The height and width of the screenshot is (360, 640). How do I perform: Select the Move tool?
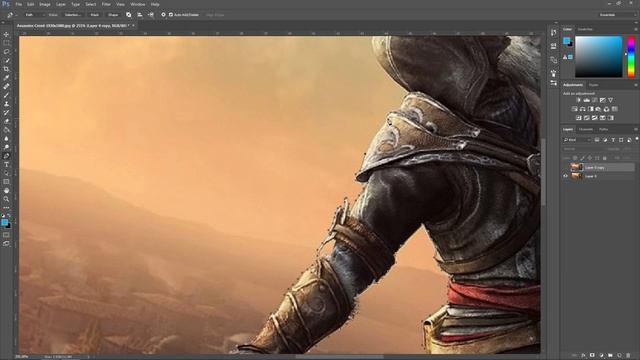(x=6, y=34)
